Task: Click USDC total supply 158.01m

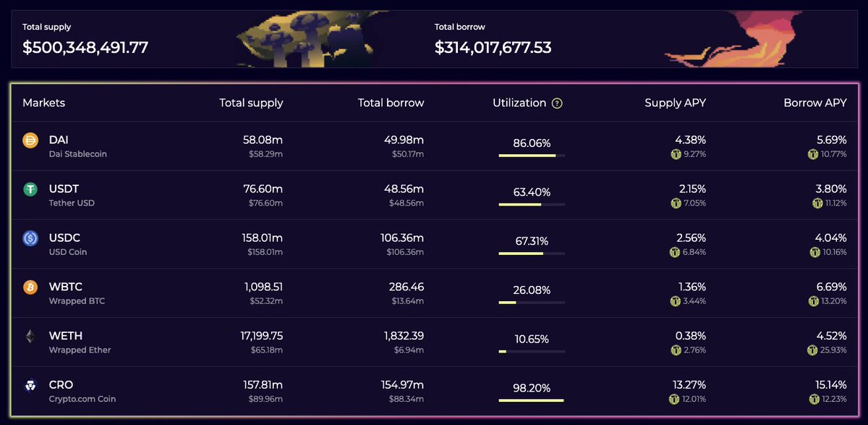Action: [262, 237]
